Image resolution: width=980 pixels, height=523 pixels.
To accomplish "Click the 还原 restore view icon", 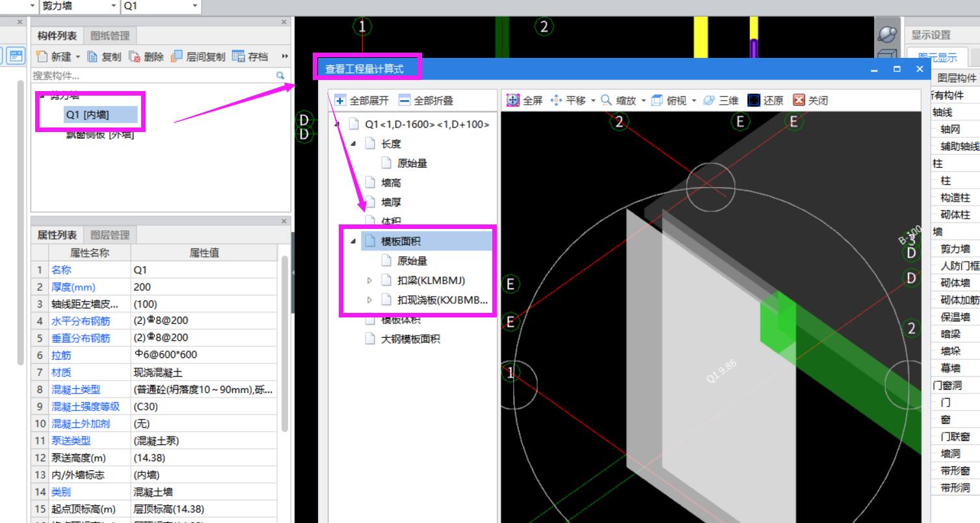I will coord(753,100).
